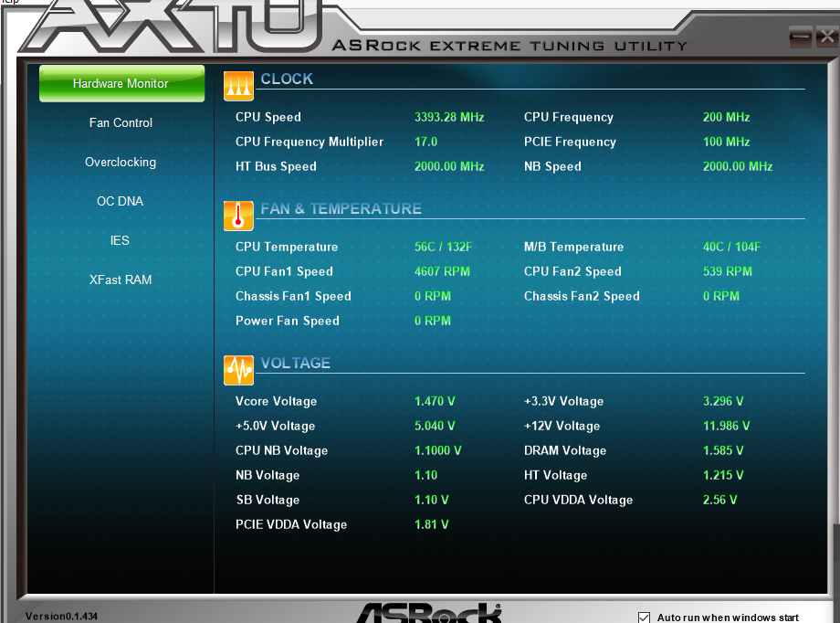Click the Power Fan Speed label
Viewport: 840px width, 623px height.
[x=287, y=321]
